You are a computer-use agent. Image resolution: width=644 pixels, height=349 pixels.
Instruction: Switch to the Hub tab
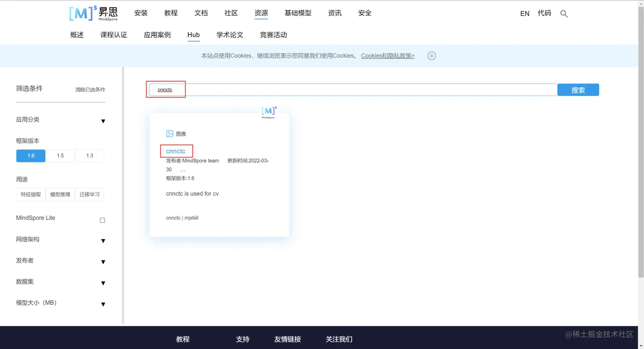pos(193,35)
